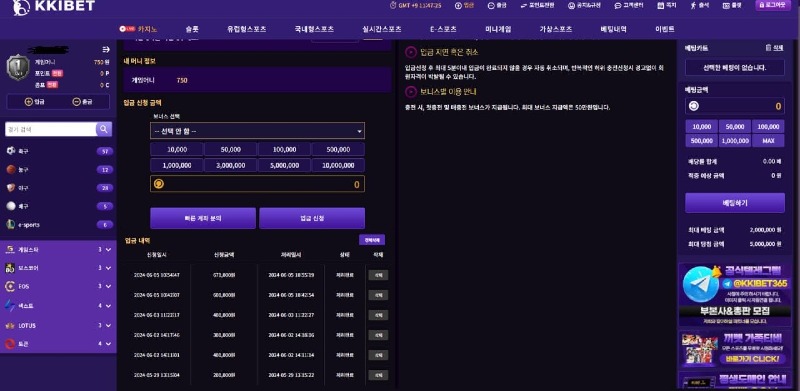
Task: Click the soccer ball sport icon
Action: tap(11, 151)
